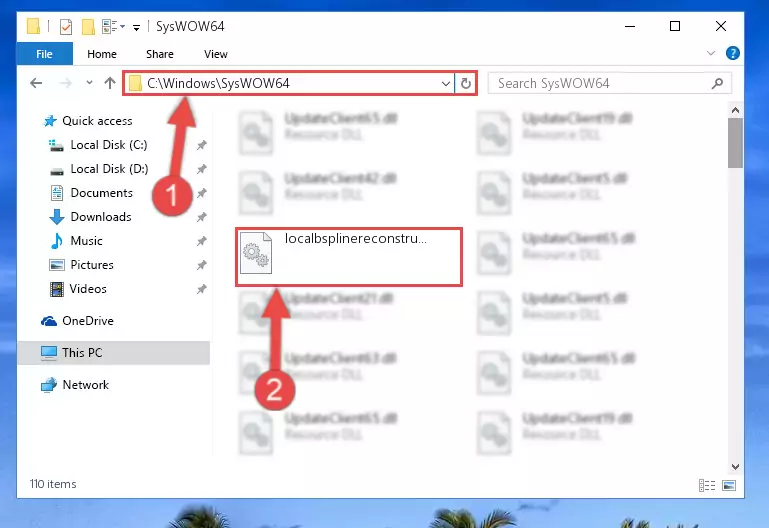Switch to the Share ribbon tab
The height and width of the screenshot is (528, 769).
click(159, 54)
